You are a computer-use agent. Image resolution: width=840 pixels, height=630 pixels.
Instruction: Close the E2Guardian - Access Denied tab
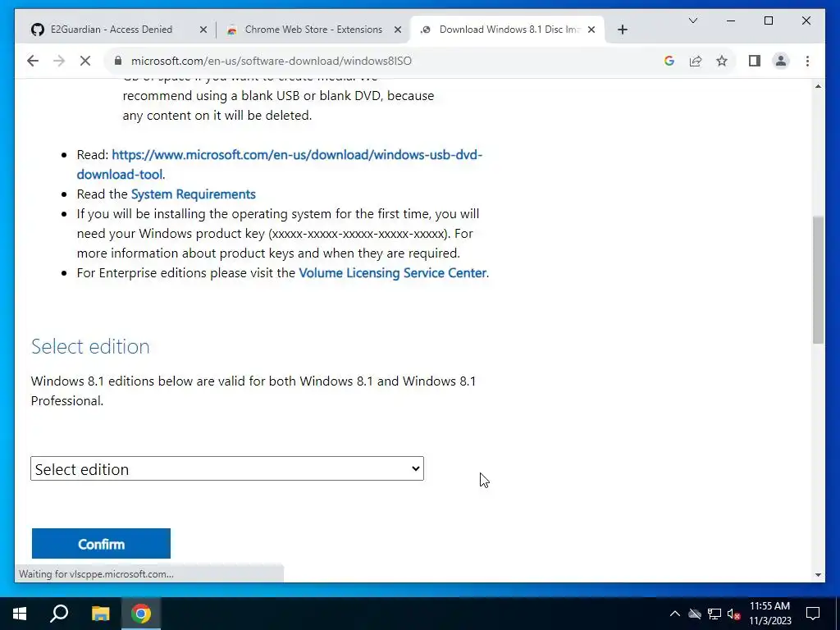(x=203, y=30)
